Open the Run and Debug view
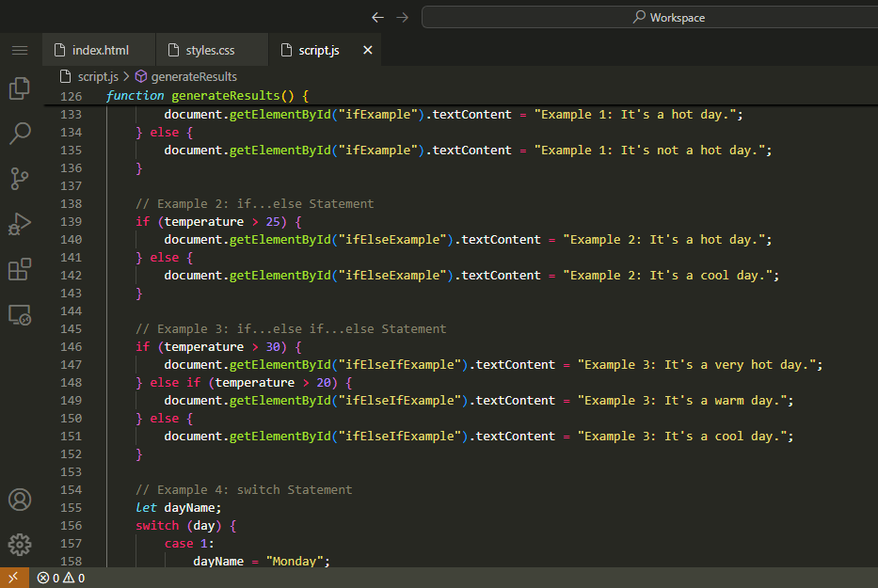The width and height of the screenshot is (878, 588). [20, 224]
